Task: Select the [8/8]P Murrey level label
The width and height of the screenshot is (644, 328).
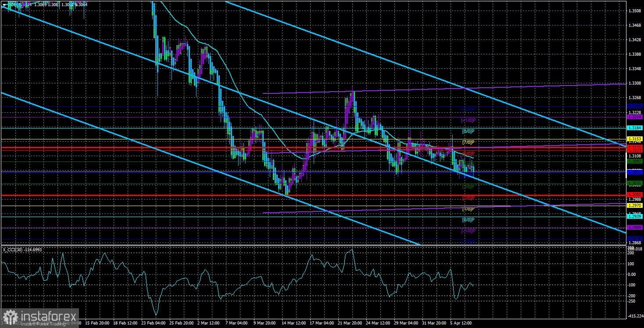Action: [469, 131]
